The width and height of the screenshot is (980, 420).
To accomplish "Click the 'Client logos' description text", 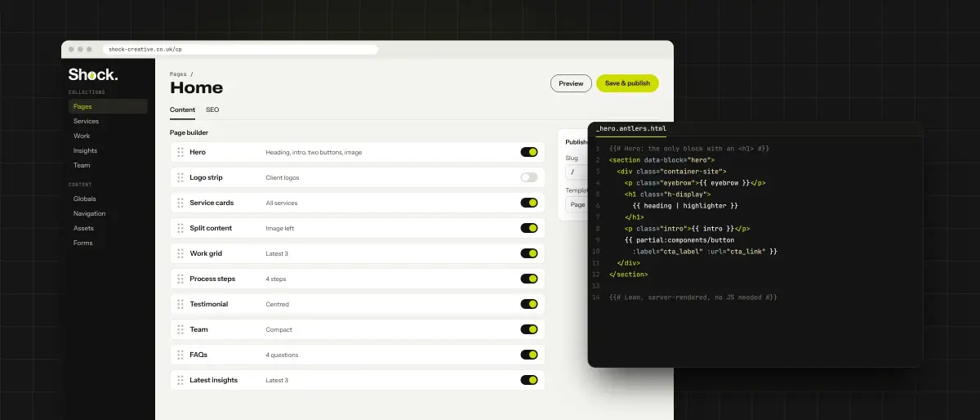I will 283,177.
